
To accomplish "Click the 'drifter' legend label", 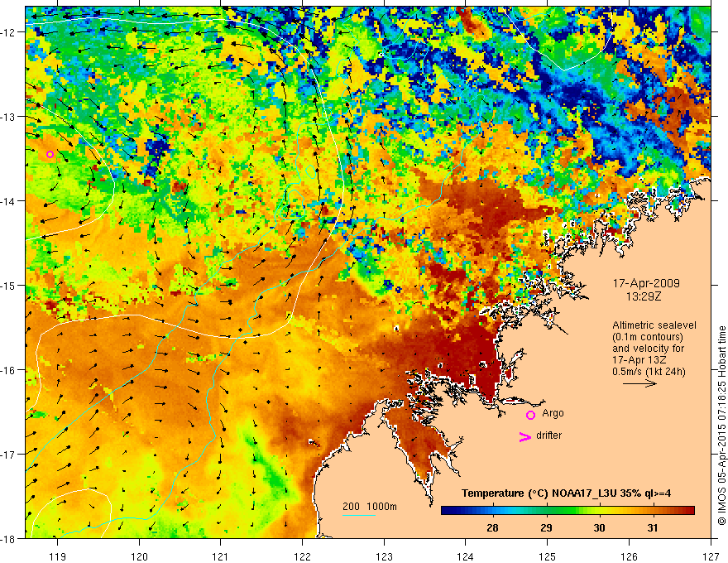I will (548, 435).
